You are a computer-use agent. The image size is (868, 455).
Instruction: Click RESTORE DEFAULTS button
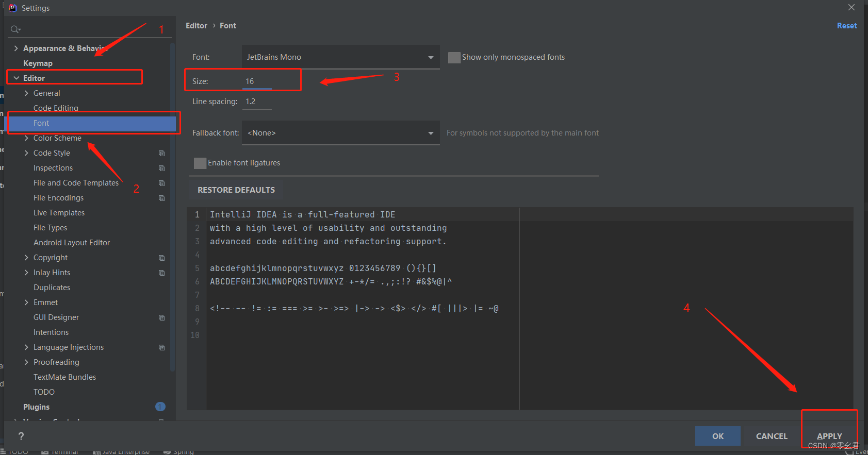click(236, 190)
